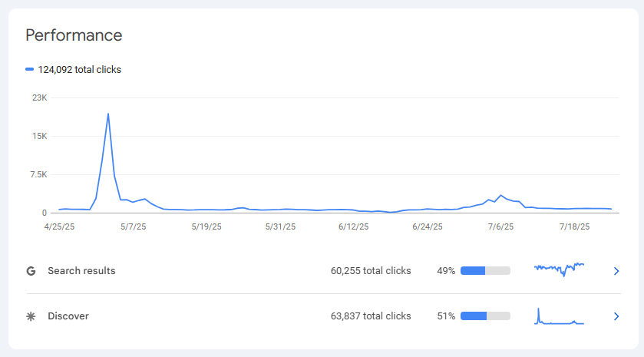Open the Discover label link

pyautogui.click(x=68, y=316)
